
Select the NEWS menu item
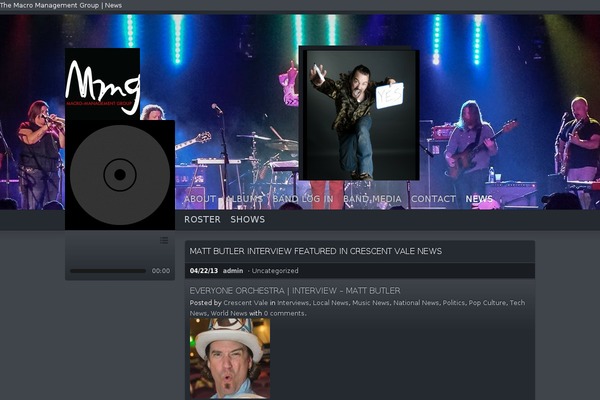pyautogui.click(x=479, y=199)
